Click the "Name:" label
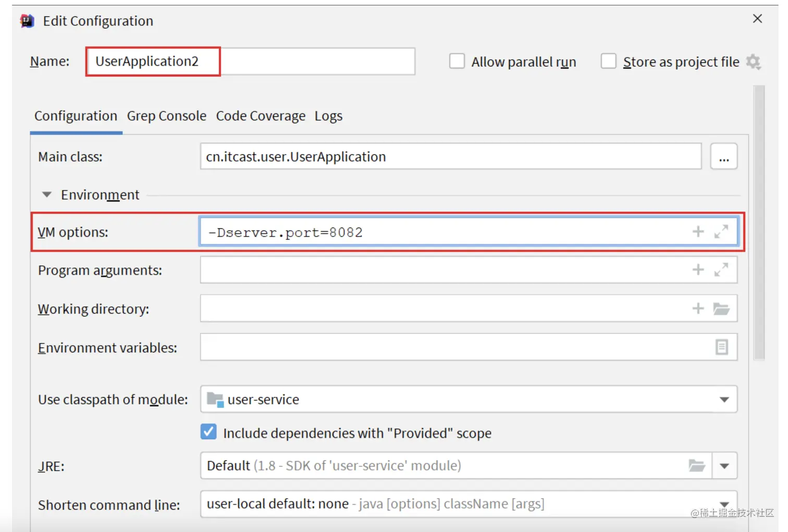The width and height of the screenshot is (788, 532). tap(50, 61)
